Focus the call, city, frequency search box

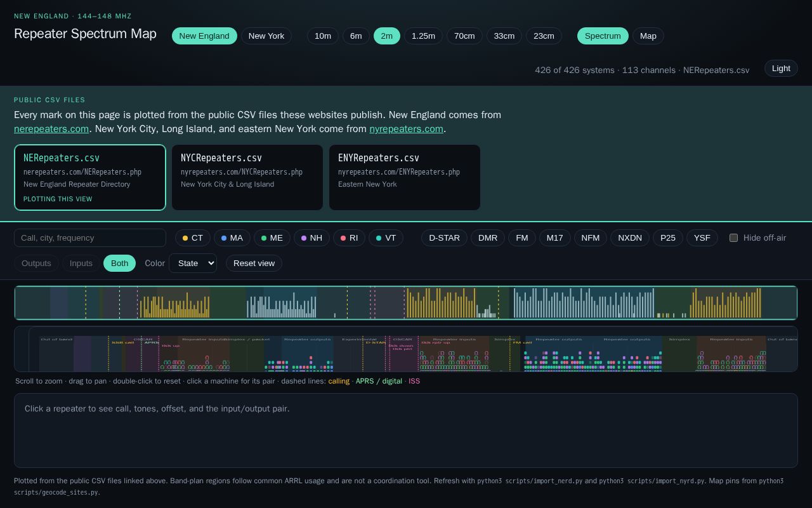point(90,237)
